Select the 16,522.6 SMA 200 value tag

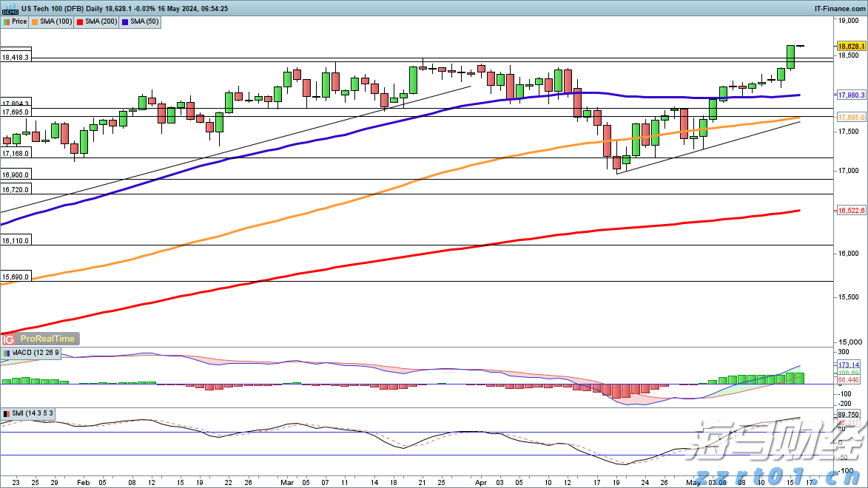click(x=852, y=211)
